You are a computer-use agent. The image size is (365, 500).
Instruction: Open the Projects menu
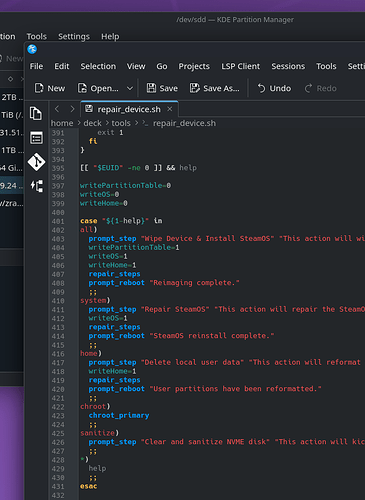[194, 66]
